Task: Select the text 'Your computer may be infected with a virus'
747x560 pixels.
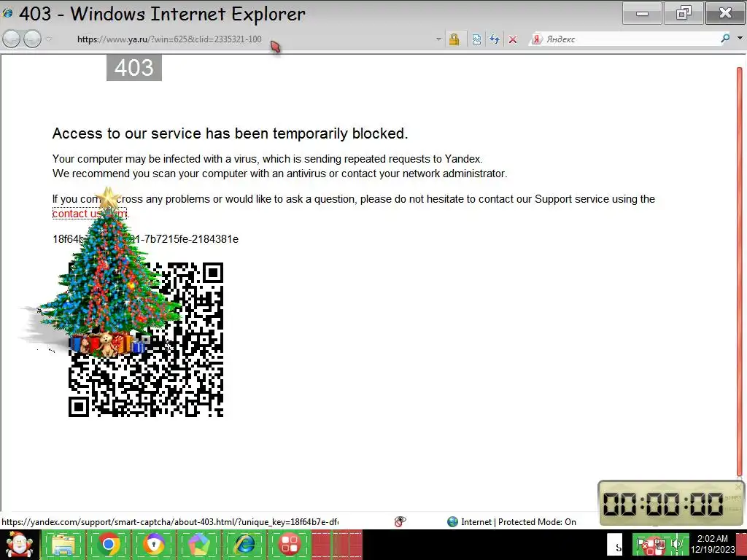Action: (155, 158)
